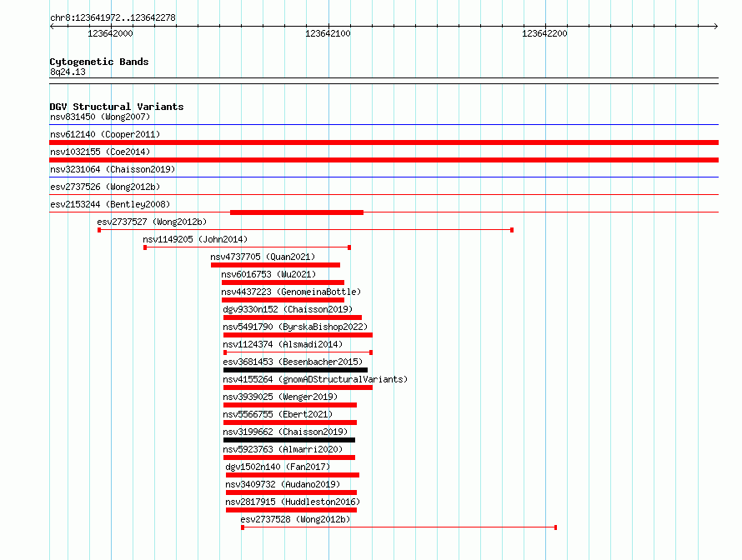Open the nsv612140 (Cooper2011) variant label

(x=105, y=134)
